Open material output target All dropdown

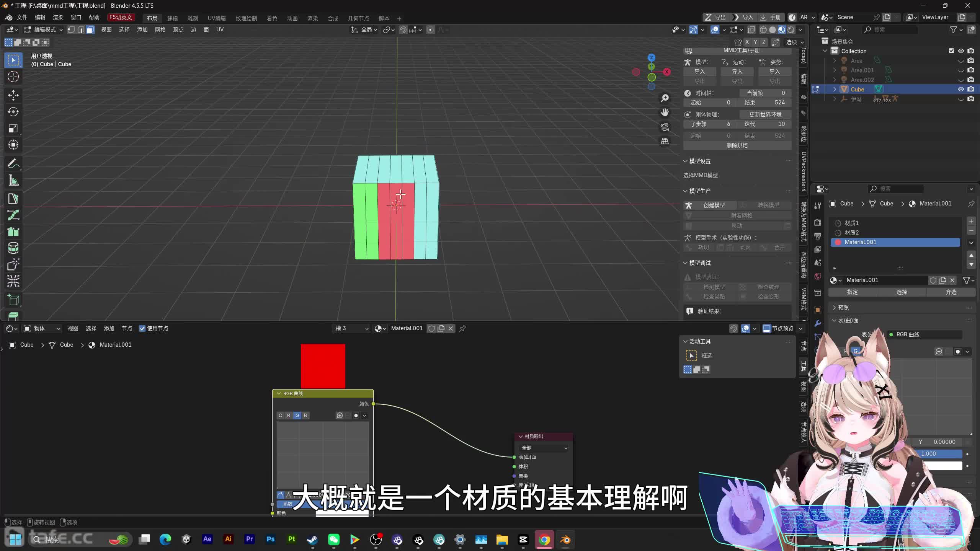[544, 448]
